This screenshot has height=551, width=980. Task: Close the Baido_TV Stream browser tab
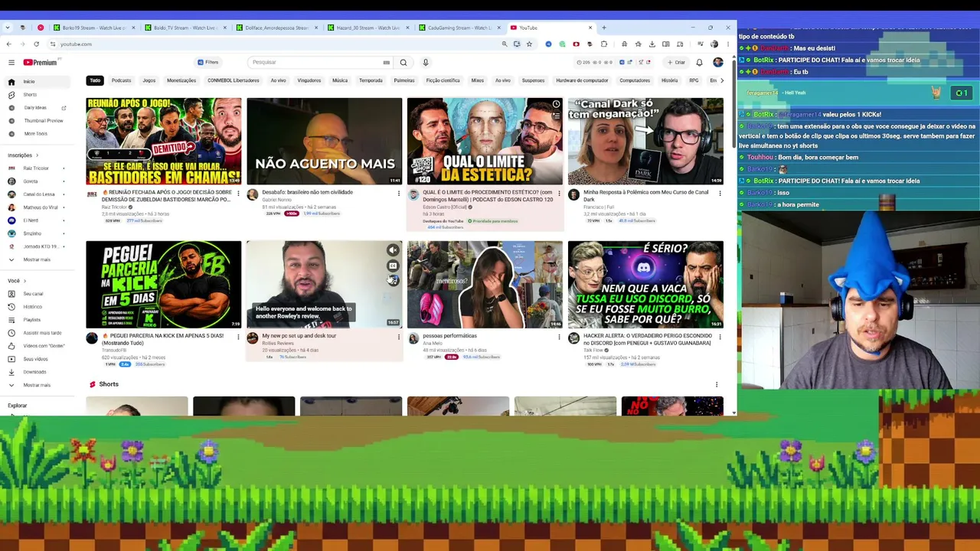225,28
